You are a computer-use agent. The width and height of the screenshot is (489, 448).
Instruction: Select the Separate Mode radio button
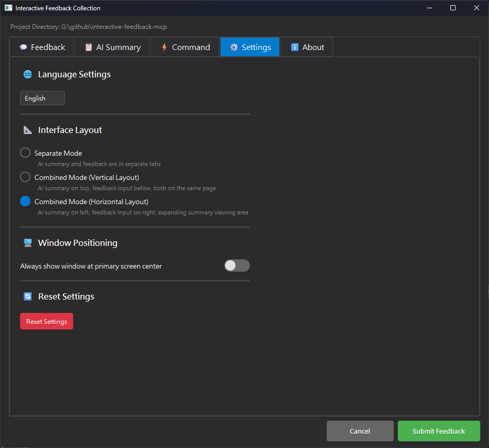[25, 153]
